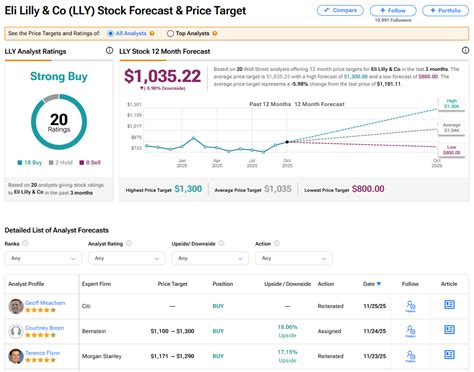Click the 18 Buy legend swatch
This screenshot has width=474, height=372.
20,163
